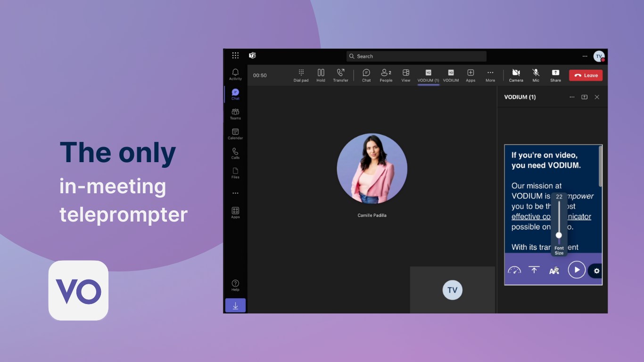
Task: Open Calendar in the left sidebar
Action: [x=235, y=134]
